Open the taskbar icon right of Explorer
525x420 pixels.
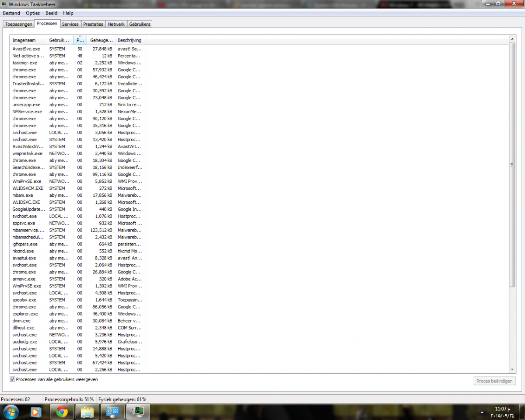[x=113, y=412]
